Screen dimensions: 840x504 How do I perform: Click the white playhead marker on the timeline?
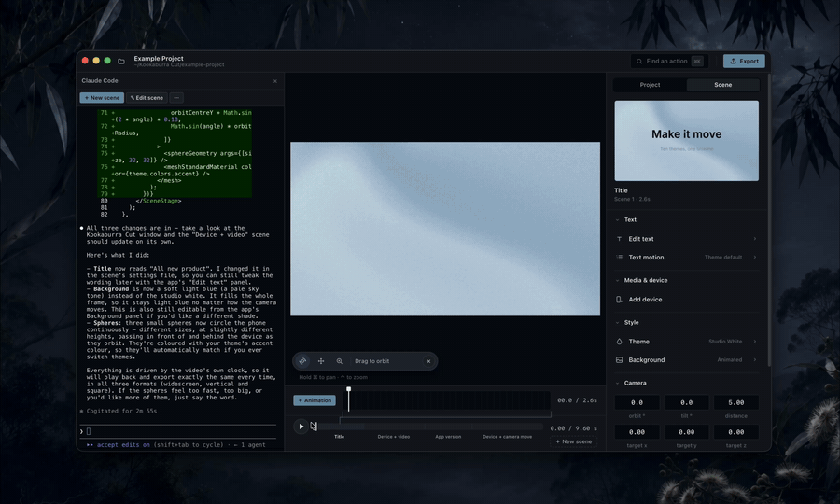(x=349, y=389)
